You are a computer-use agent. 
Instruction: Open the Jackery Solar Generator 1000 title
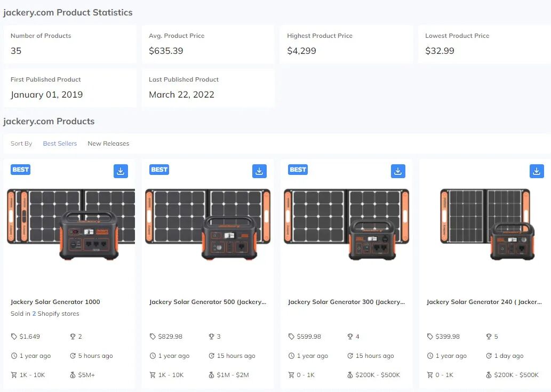pos(55,302)
